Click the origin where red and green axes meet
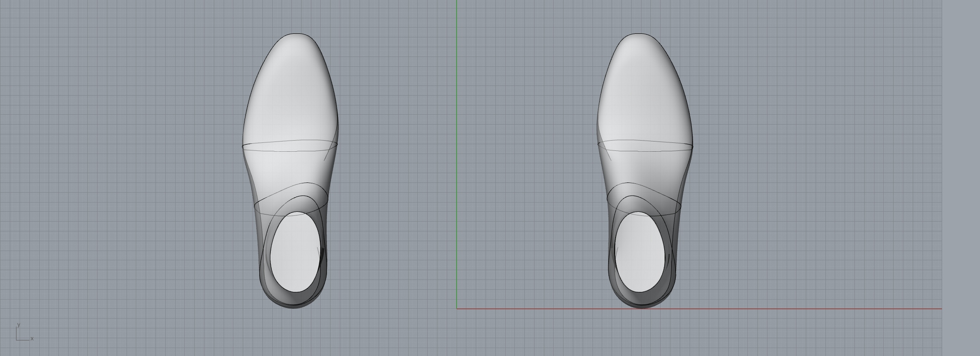Viewport: 980px width, 356px height. pos(457,308)
